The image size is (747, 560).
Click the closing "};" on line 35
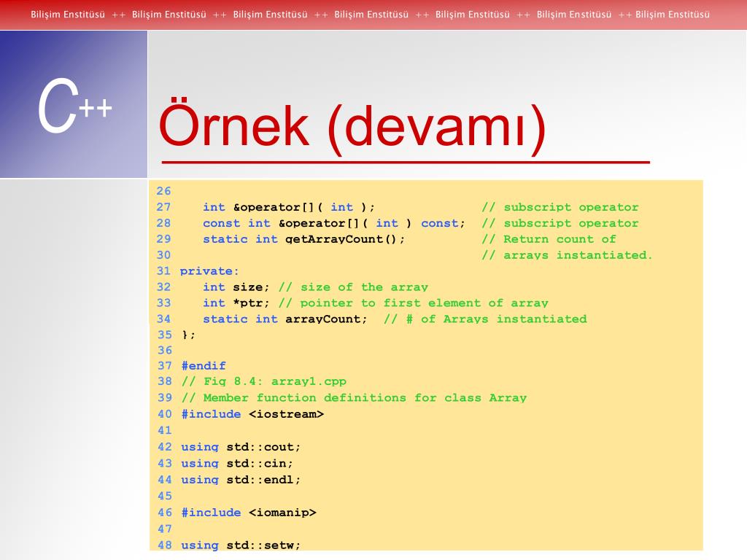point(188,335)
